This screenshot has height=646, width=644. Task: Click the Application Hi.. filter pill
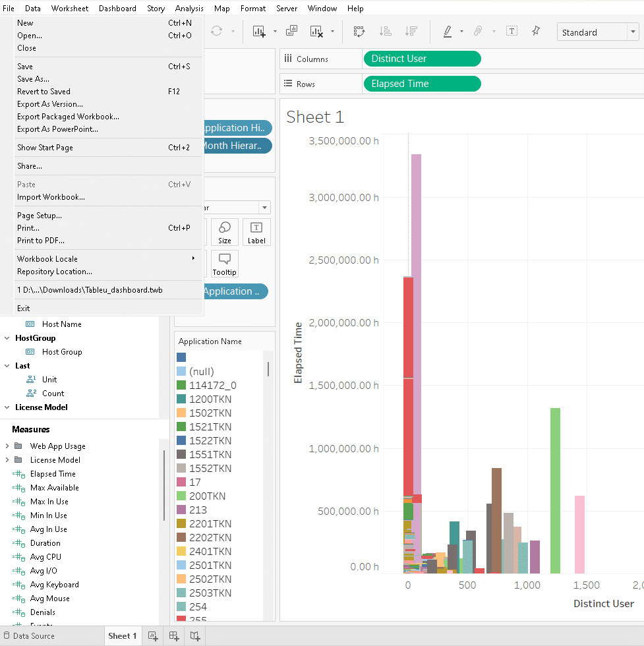(x=238, y=128)
